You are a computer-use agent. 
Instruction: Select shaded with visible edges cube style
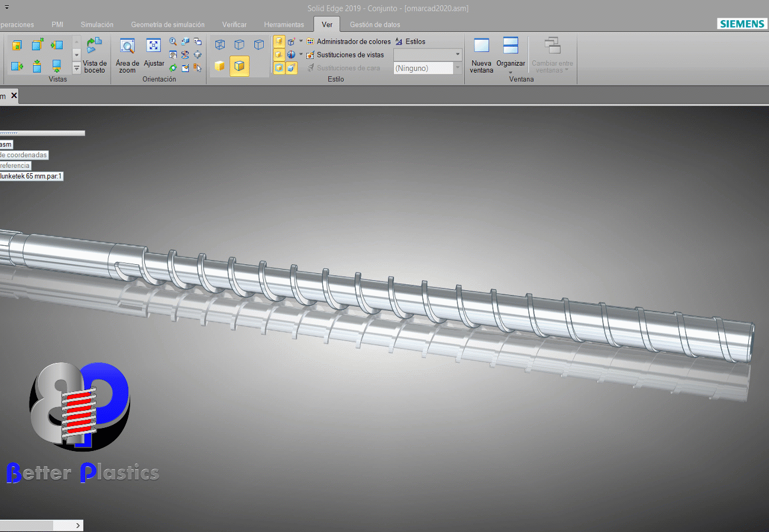click(x=240, y=66)
